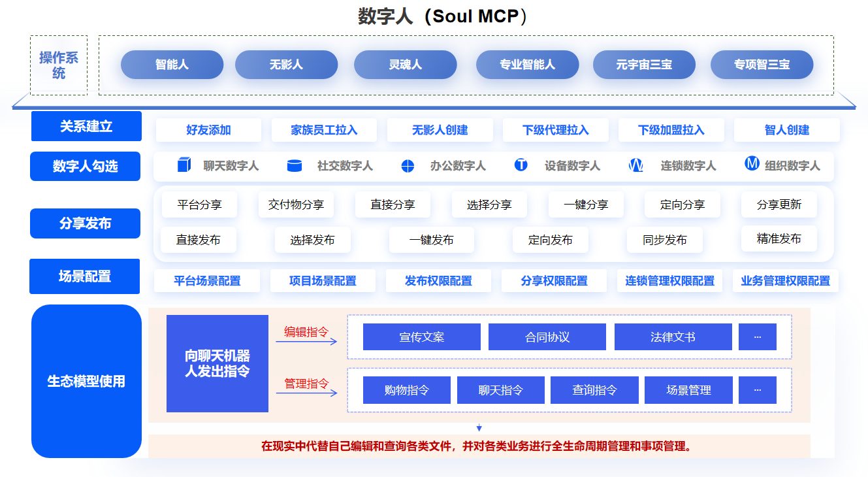Select 选择发布 option
The image size is (868, 477).
312,240
